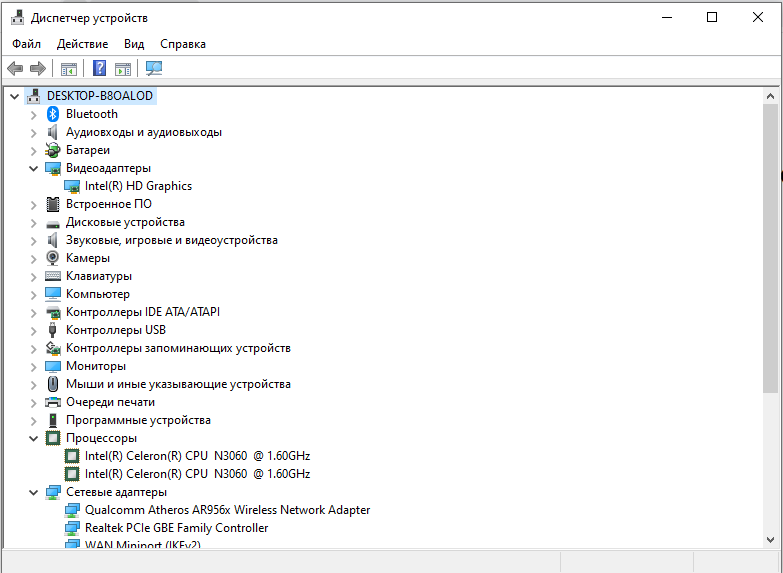783x573 pixels.
Task: Click the Intel(R) HD Graphics device icon
Action: (x=72, y=186)
